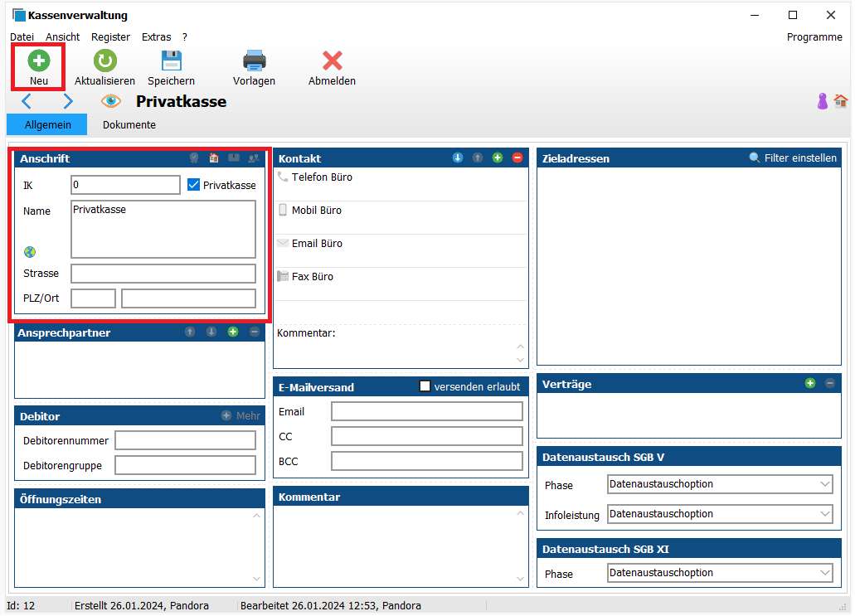Go to next record with right arrow
The height and width of the screenshot is (616, 855).
[68, 101]
